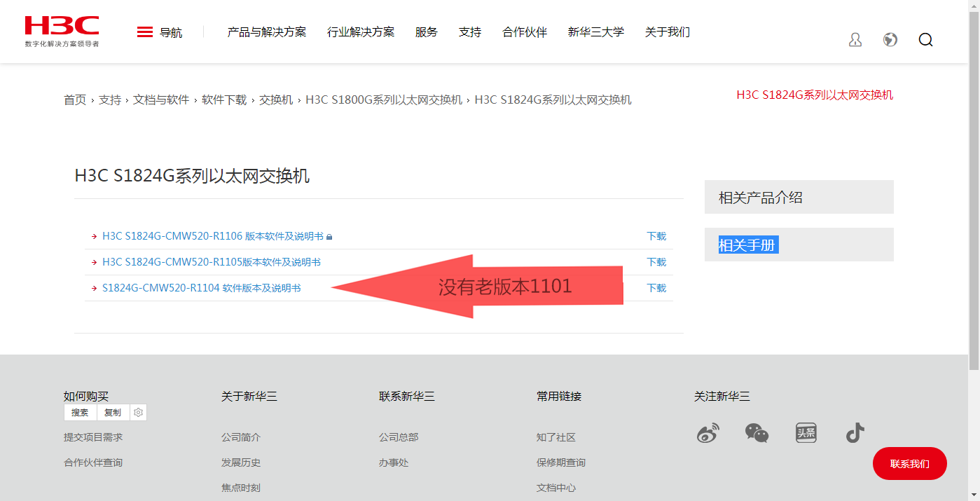Open the hamburger 导航 menu icon
This screenshot has width=980, height=501.
[x=145, y=32]
